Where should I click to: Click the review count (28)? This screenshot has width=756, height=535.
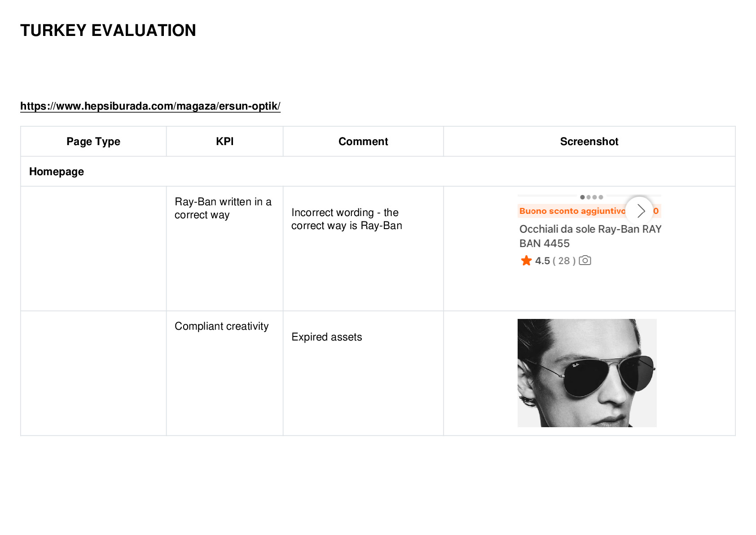click(x=564, y=261)
